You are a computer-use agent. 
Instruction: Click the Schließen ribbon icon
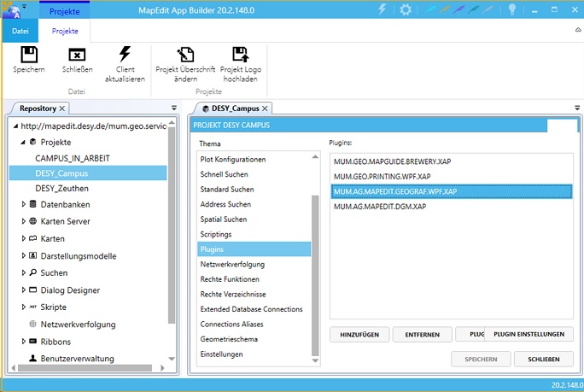(x=77, y=56)
